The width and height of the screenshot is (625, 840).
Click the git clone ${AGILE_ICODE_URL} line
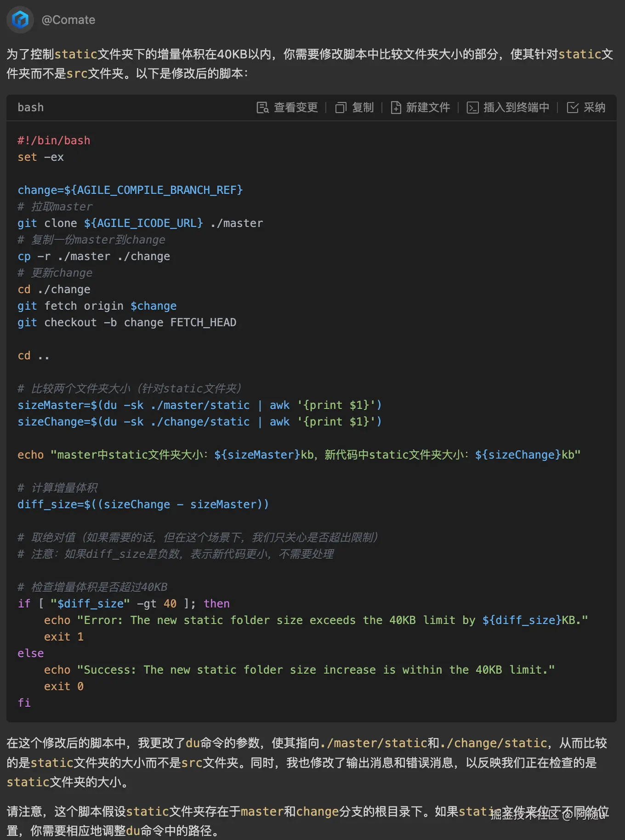pyautogui.click(x=140, y=223)
